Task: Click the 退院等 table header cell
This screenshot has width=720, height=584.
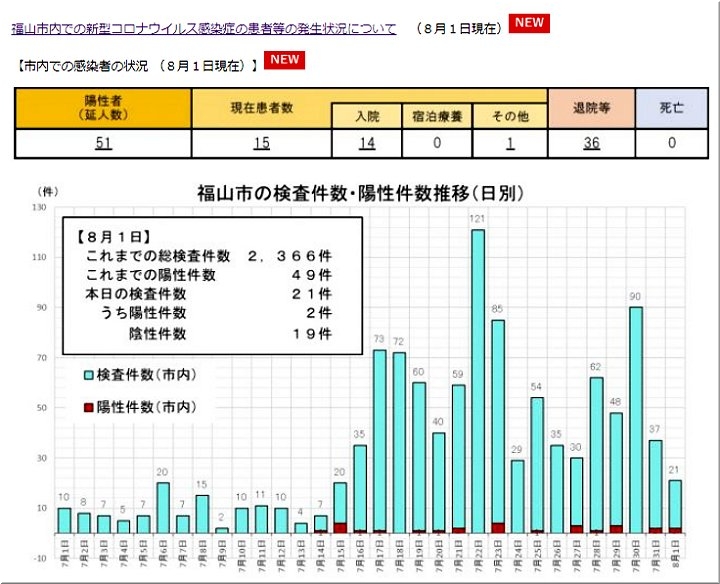Action: (591, 108)
